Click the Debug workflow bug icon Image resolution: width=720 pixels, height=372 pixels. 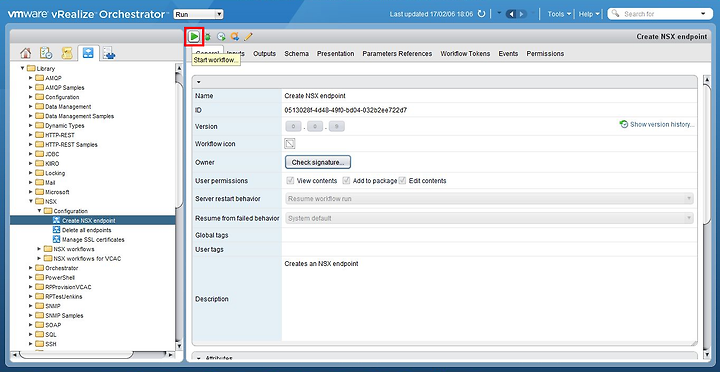(208, 37)
